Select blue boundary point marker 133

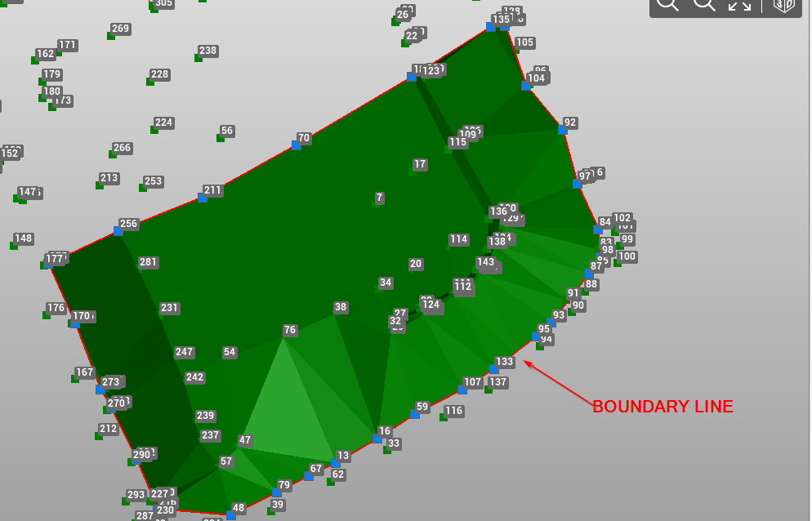coord(494,369)
